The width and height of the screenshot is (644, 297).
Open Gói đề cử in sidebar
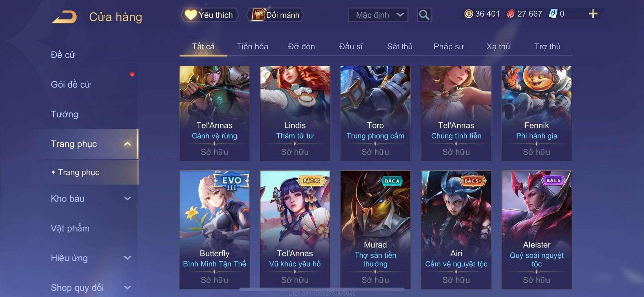(71, 84)
